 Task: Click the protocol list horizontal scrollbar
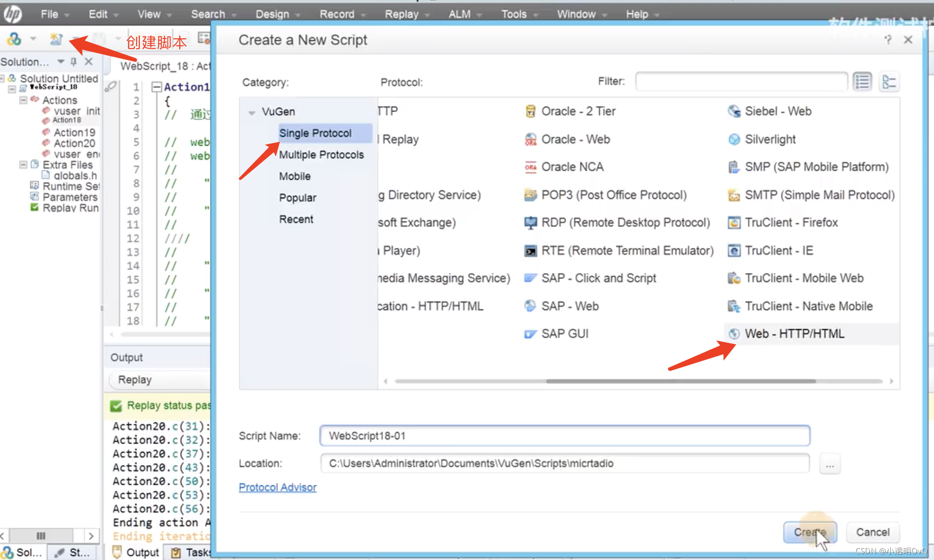pyautogui.click(x=680, y=381)
